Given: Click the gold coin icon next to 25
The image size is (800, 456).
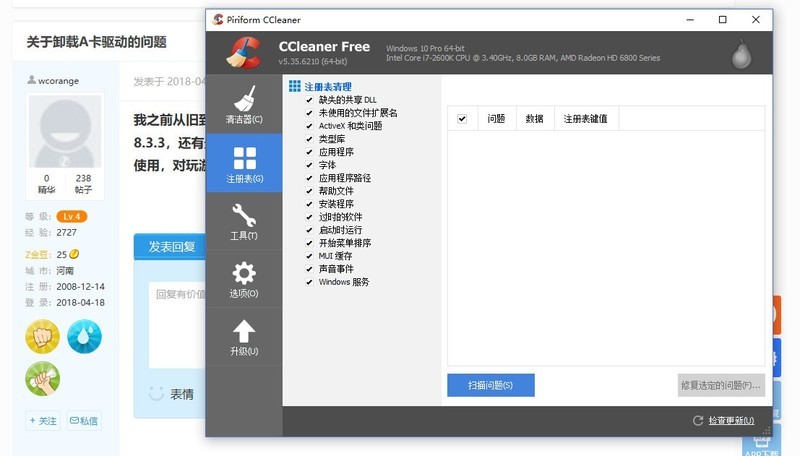Looking at the screenshot, I should [x=74, y=254].
